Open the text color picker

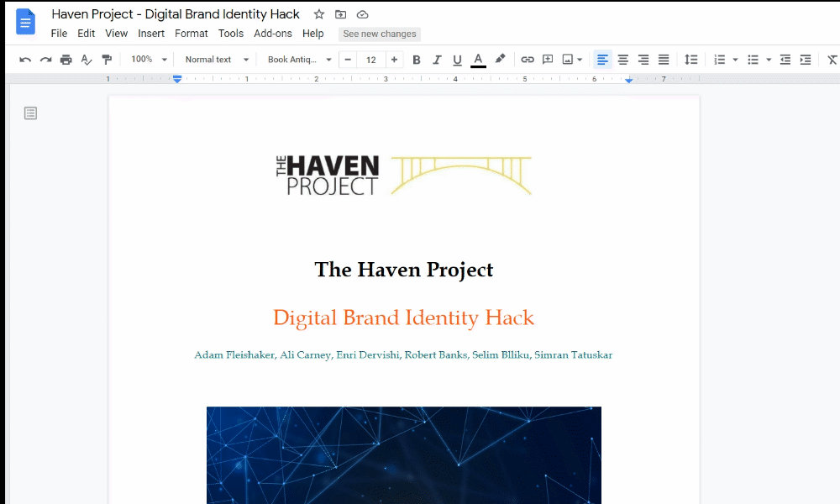click(478, 60)
